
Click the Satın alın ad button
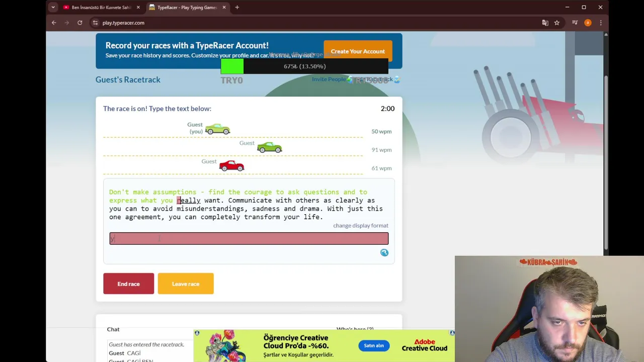pos(374,345)
